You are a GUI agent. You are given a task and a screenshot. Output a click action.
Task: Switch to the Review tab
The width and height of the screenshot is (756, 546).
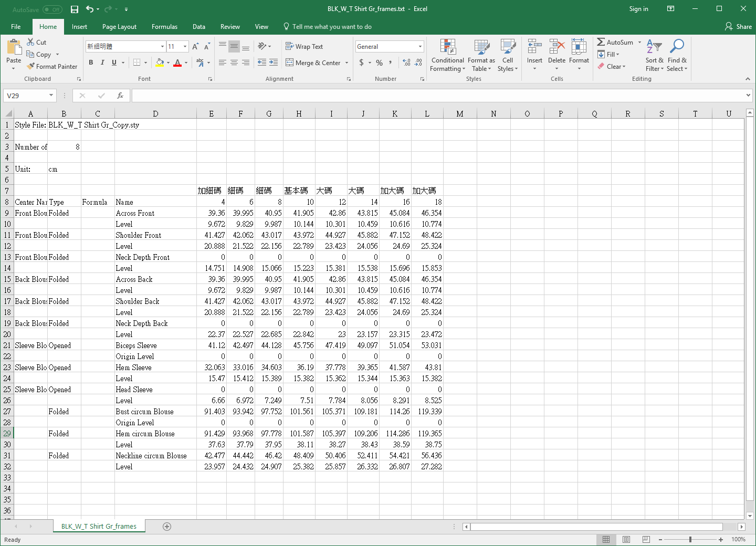coord(230,27)
